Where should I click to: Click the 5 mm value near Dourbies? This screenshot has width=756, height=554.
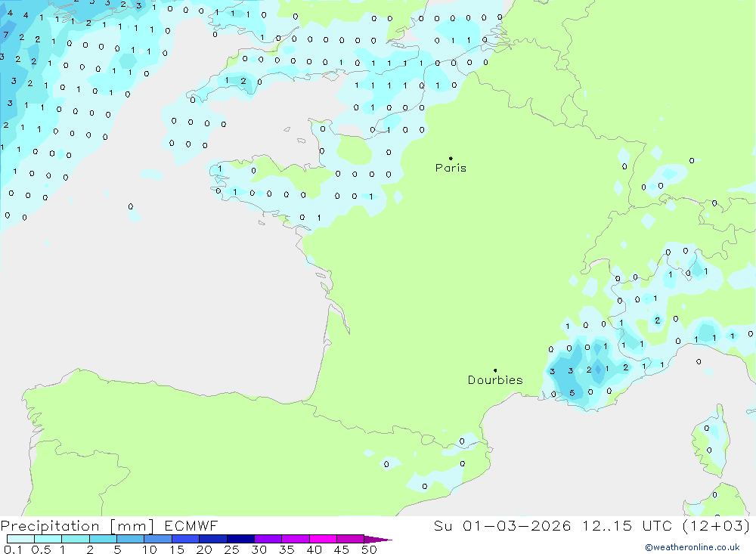[x=572, y=393]
